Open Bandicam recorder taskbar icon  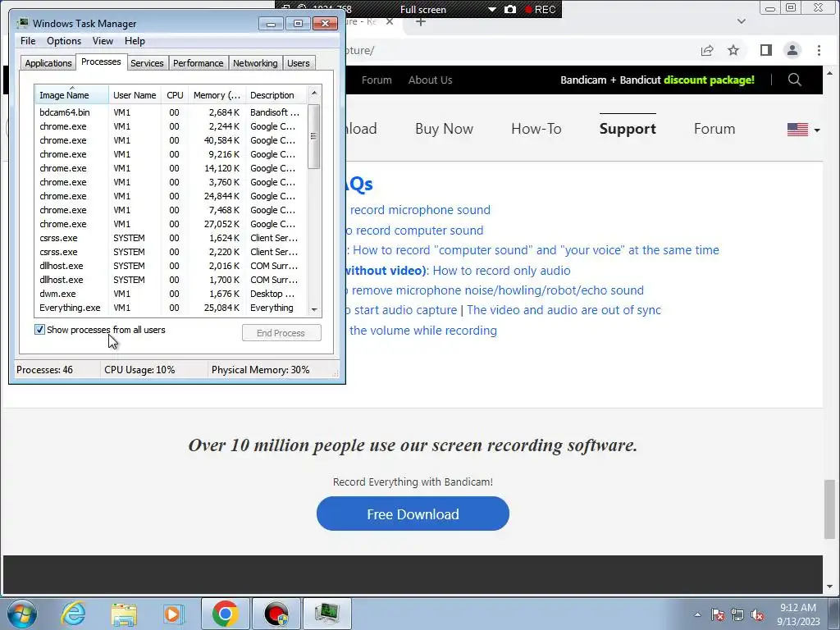(x=276, y=614)
